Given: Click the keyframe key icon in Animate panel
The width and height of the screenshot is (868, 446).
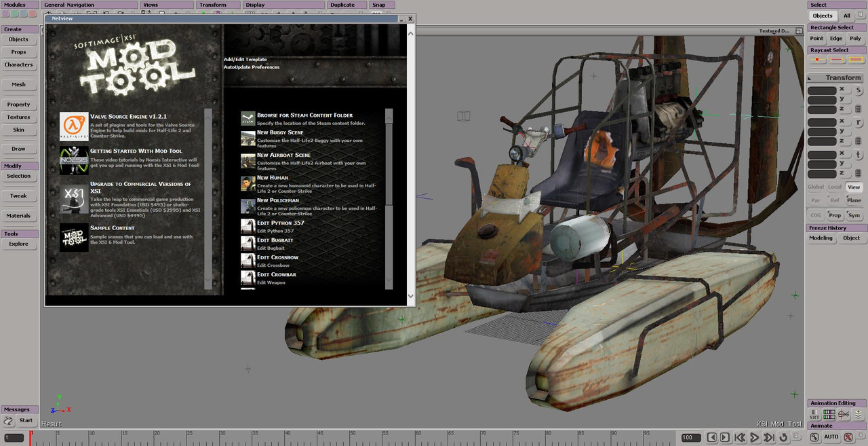Looking at the screenshot, I should (x=814, y=436).
